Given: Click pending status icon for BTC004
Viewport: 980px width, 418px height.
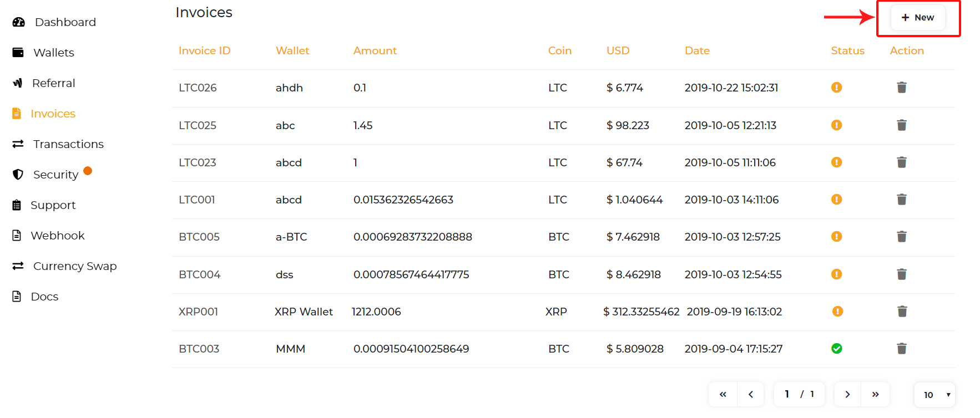Looking at the screenshot, I should [x=837, y=274].
